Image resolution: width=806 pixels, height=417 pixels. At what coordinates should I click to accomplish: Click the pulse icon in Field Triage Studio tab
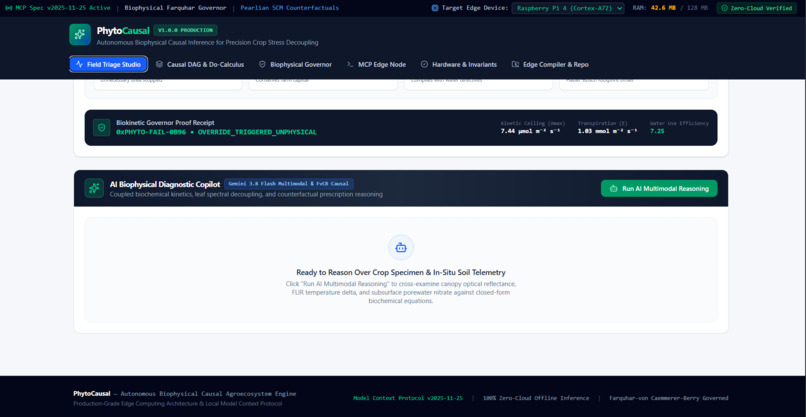click(79, 64)
